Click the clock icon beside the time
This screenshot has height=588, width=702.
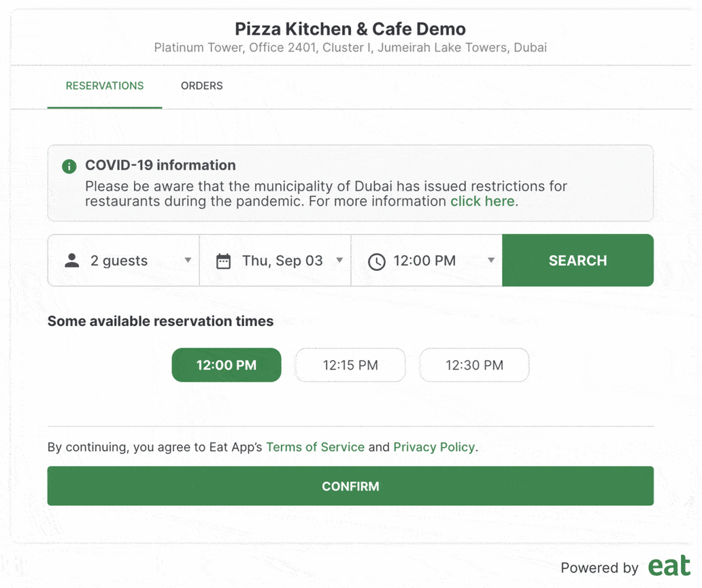(376, 261)
